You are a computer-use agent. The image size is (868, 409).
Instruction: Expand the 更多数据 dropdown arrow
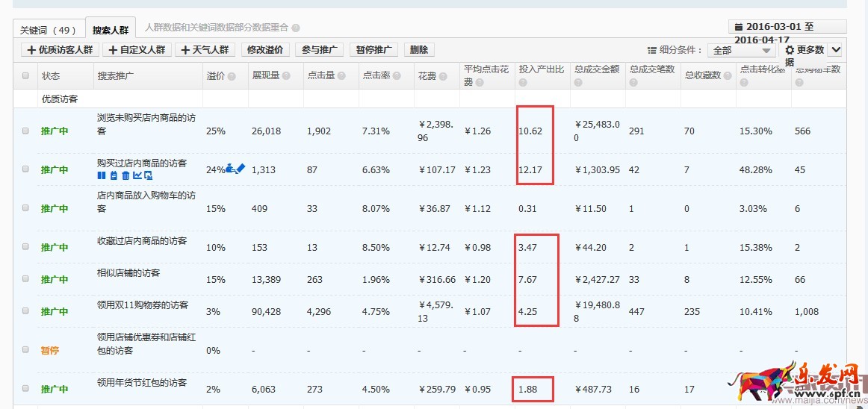(835, 50)
